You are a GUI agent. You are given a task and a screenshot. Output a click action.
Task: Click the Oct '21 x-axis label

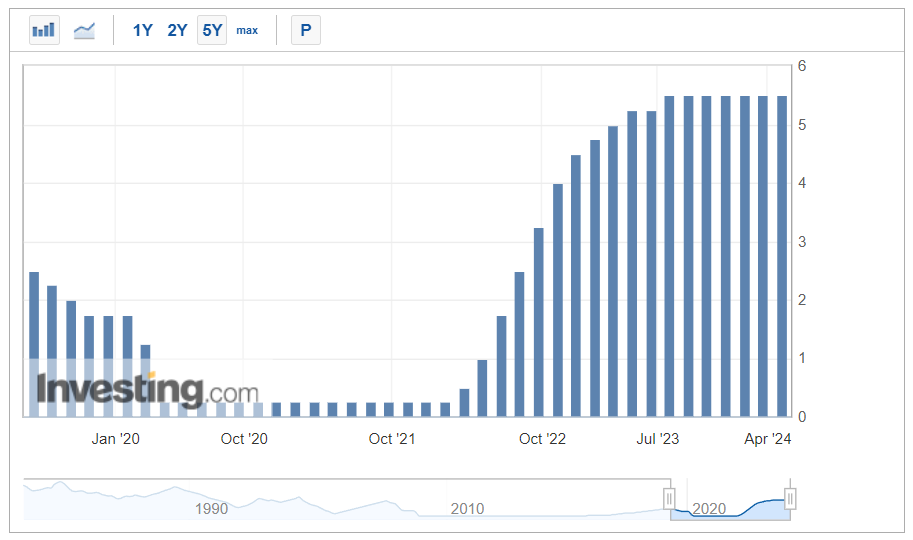[x=392, y=438]
